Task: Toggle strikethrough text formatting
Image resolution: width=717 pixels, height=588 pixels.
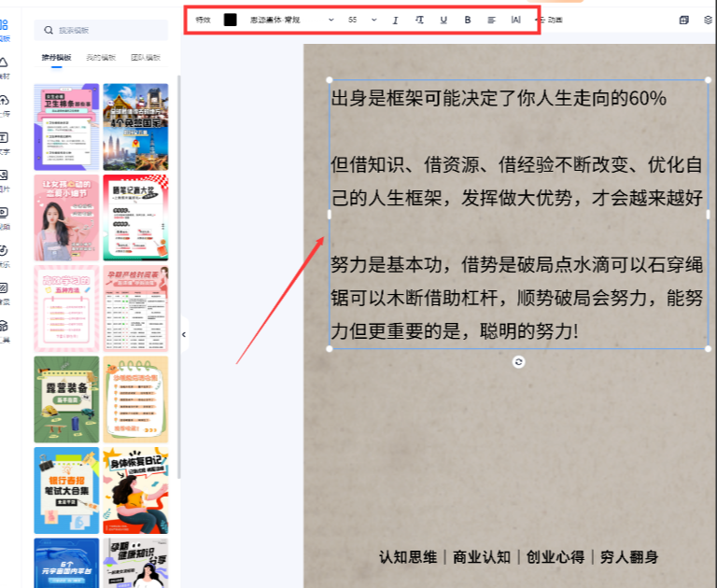Action: [419, 20]
